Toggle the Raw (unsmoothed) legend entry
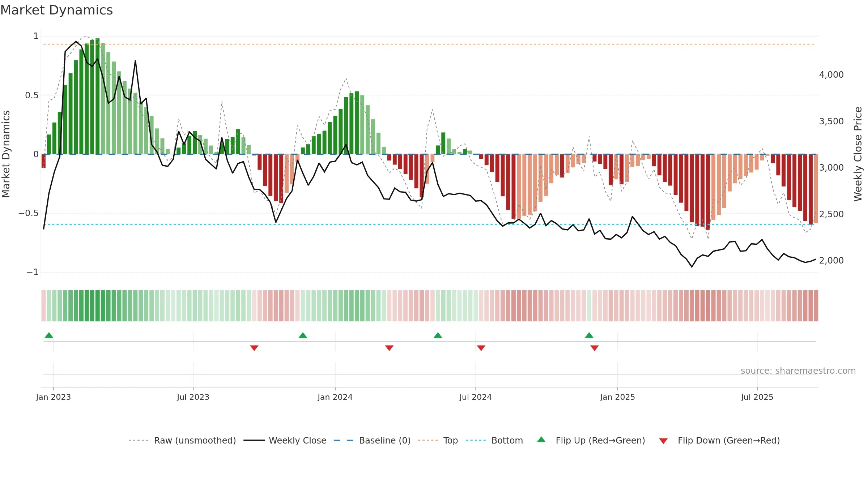This screenshot has width=868, height=488. tap(182, 440)
